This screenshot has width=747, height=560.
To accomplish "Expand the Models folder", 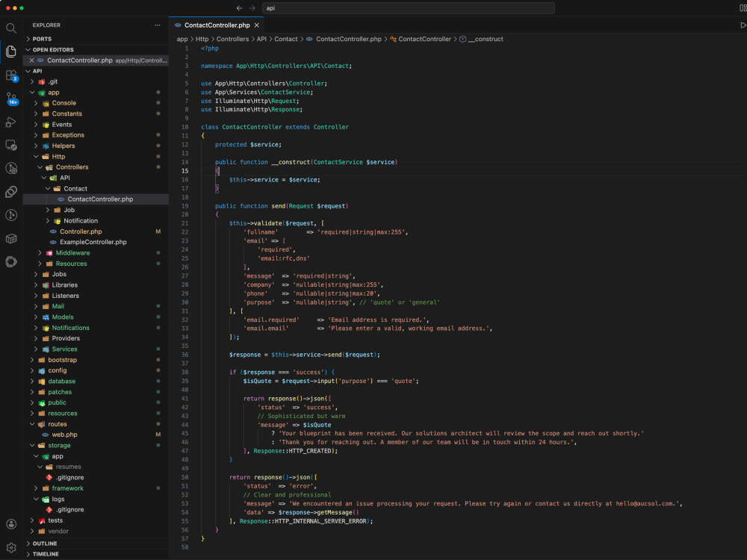I will pos(96,317).
